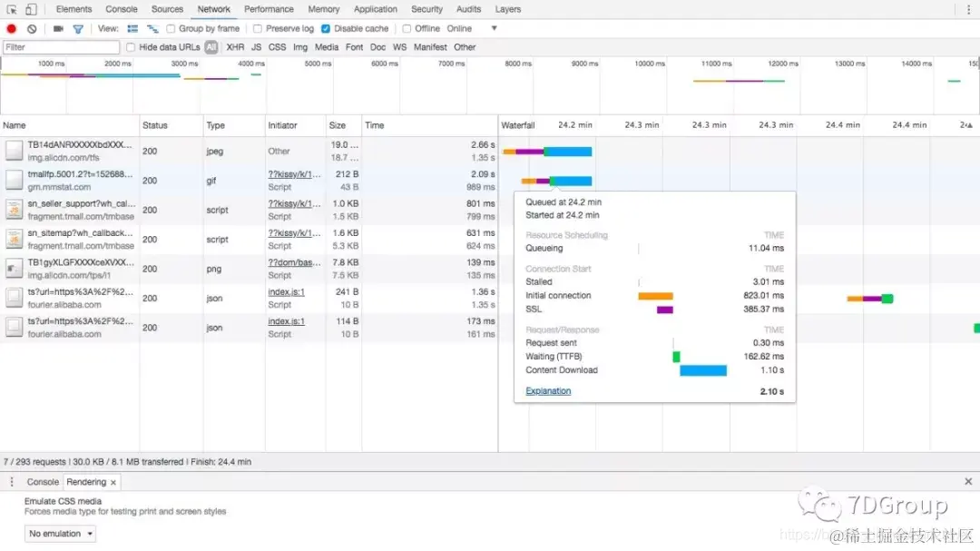
Task: Stop recording network log with red button
Action: (x=11, y=29)
